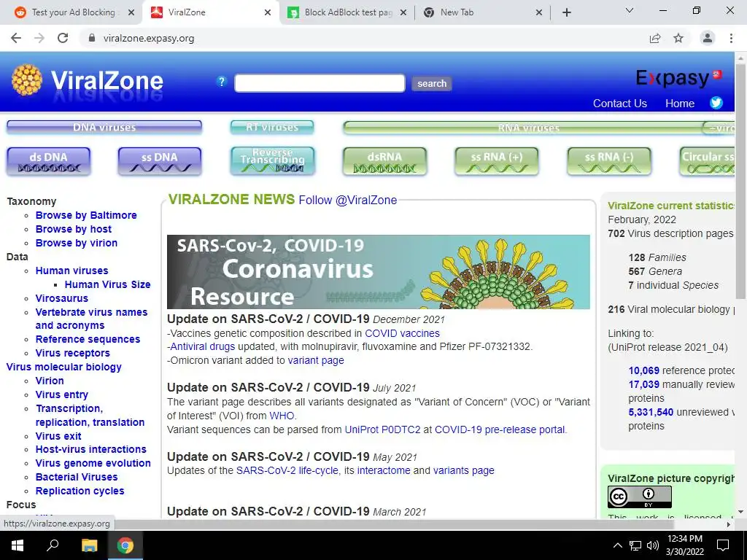Open Bacterial Viruses link
Screen dimensions: 747x560
tap(77, 477)
